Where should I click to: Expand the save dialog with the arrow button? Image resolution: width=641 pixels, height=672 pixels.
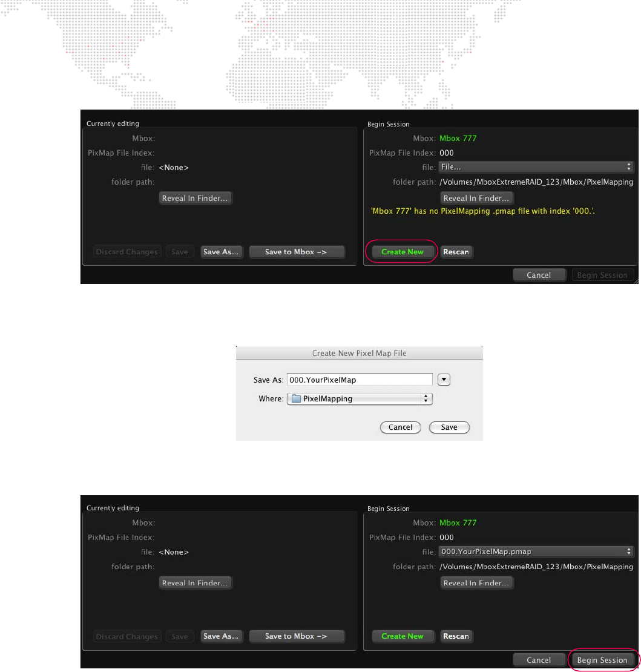(x=444, y=380)
